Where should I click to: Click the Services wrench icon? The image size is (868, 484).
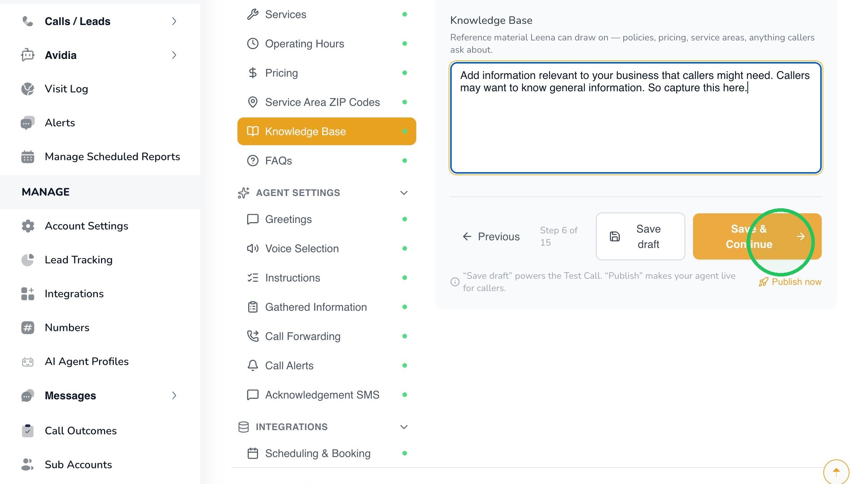252,15
